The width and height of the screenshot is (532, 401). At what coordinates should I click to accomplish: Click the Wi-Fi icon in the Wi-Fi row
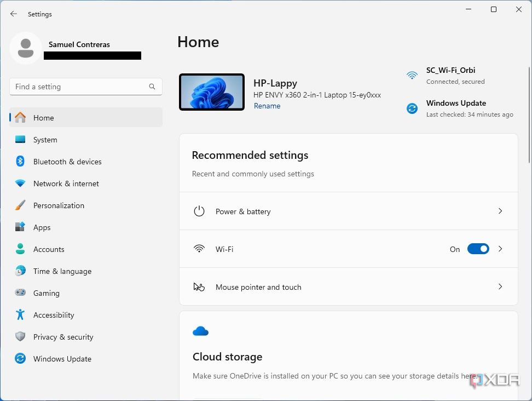coord(199,249)
